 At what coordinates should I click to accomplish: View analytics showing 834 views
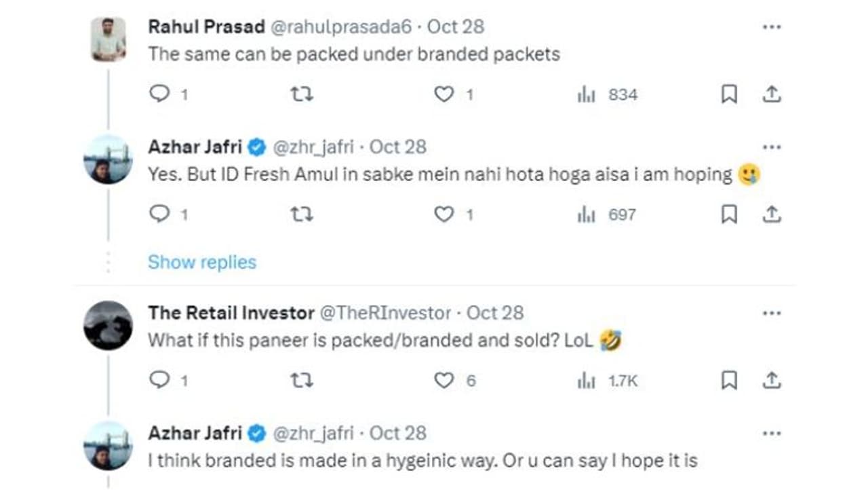[608, 94]
